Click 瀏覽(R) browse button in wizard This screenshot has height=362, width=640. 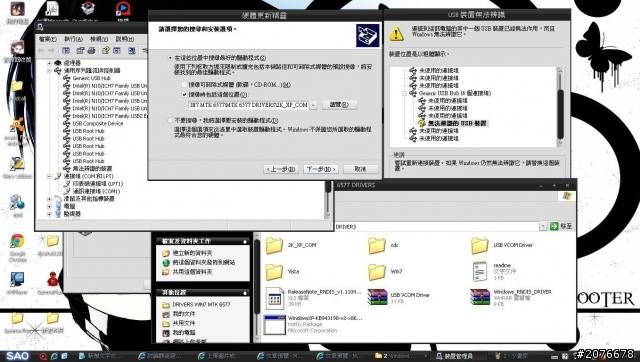pos(339,105)
